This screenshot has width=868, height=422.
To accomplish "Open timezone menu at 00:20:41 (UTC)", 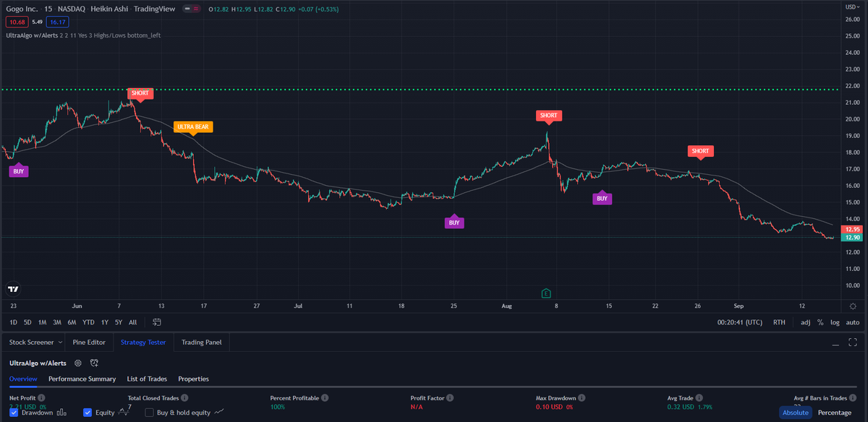I will (739, 322).
